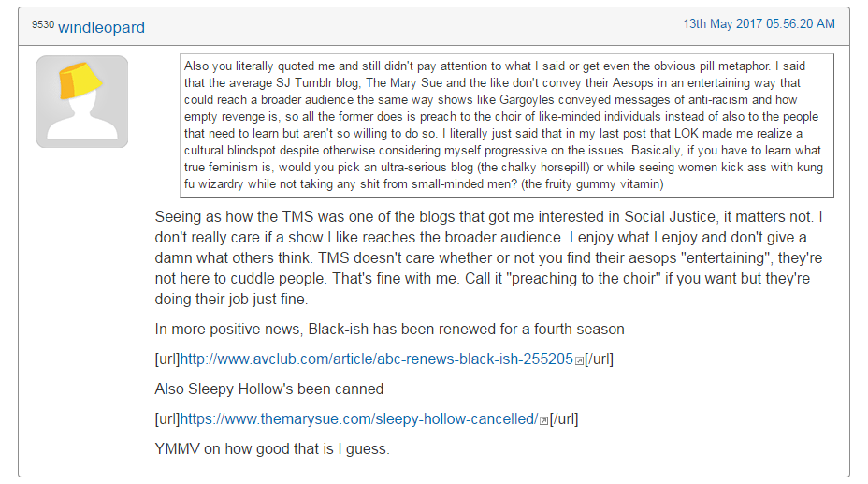Click the opening [url] tag before avclub link

167,359
